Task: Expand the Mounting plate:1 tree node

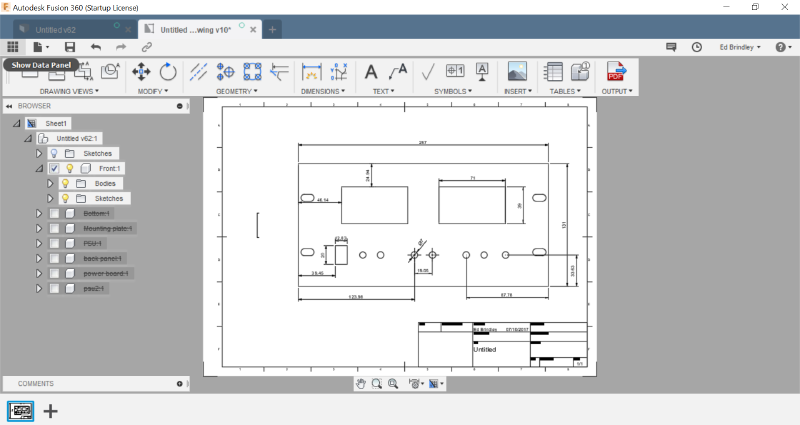Action: [40, 228]
